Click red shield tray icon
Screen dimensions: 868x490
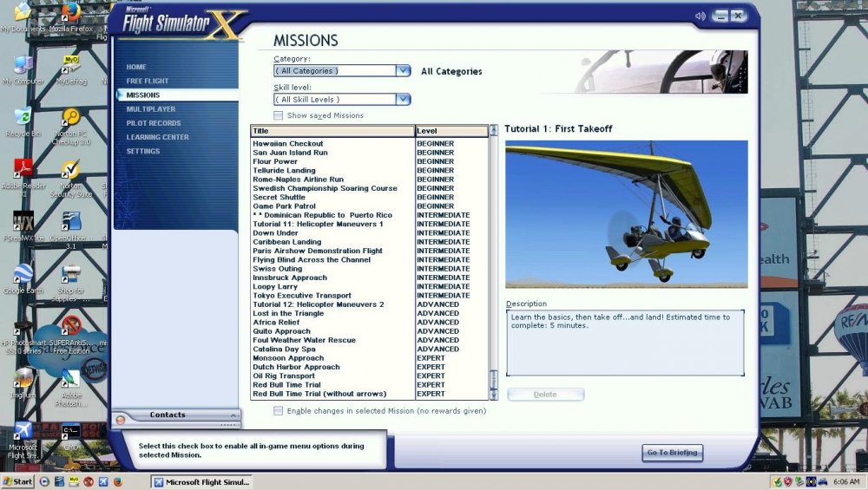tap(788, 481)
